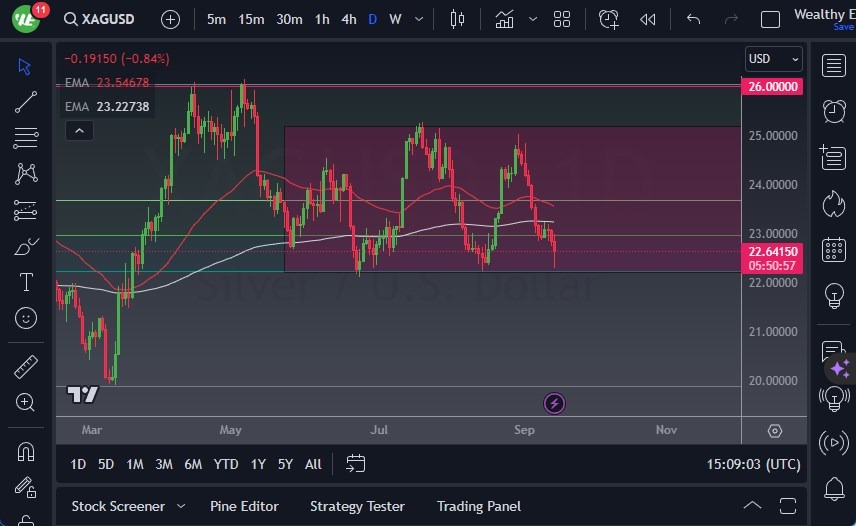Expand the timeframe interval dropdown arrow
This screenshot has width=856, height=526.
pos(417,19)
